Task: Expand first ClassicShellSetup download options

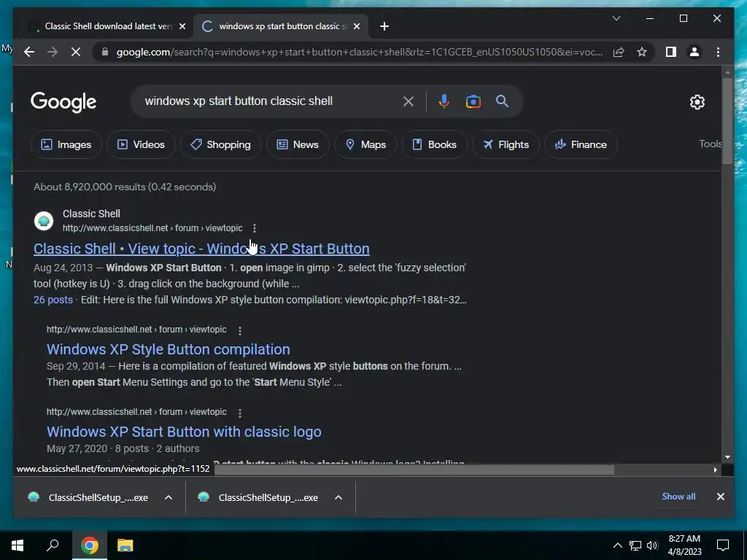Action: tap(169, 497)
